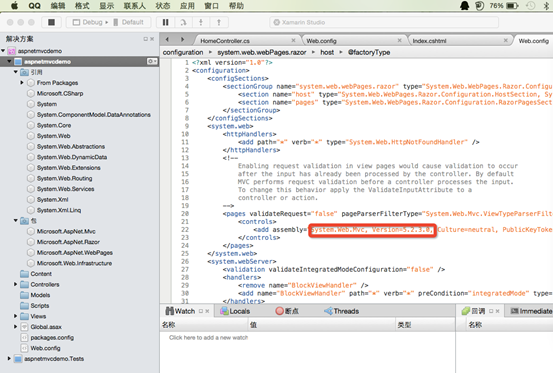Expand the Controllers folder
Viewport: 553px width, 373px height.
16,284
